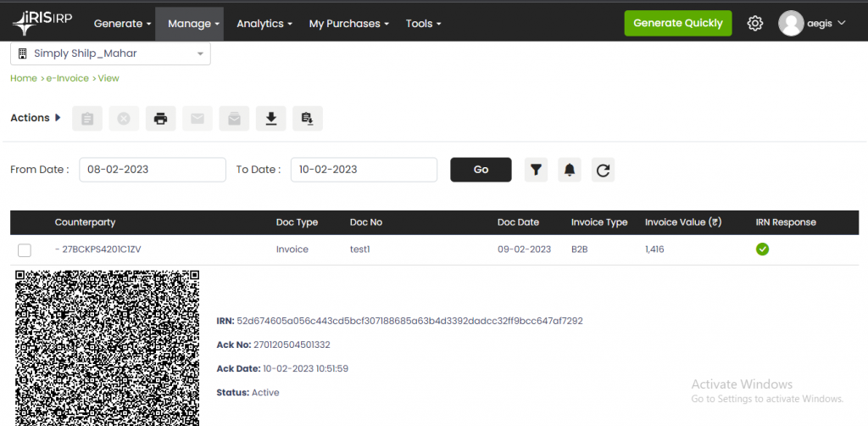Viewport: 868px width, 426px height.
Task: Click the bulk email action icon
Action: (x=234, y=118)
